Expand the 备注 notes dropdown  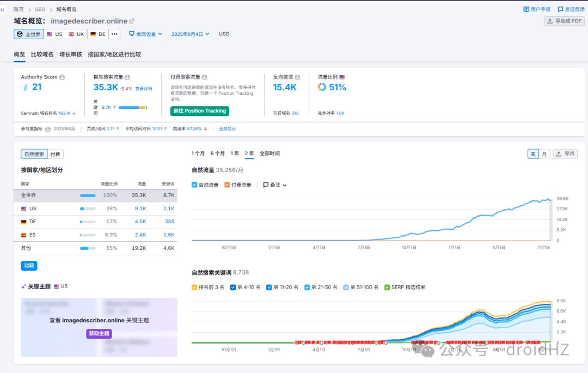coord(275,185)
